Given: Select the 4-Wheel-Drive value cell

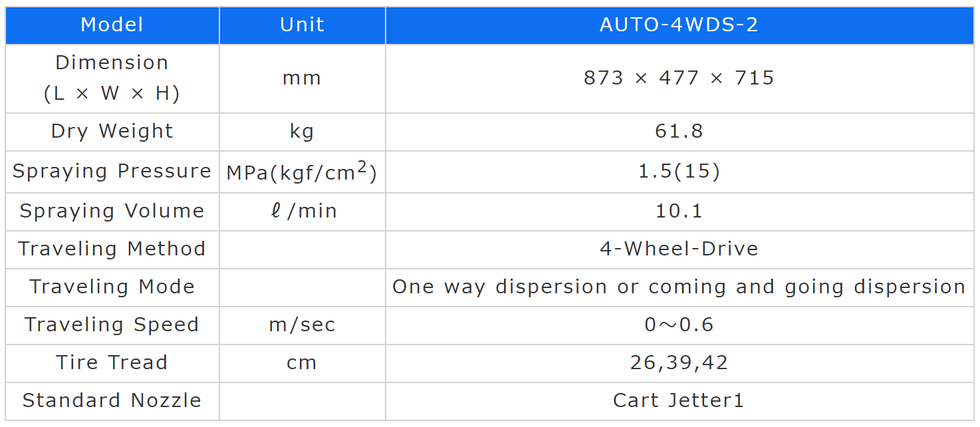Looking at the screenshot, I should [679, 249].
